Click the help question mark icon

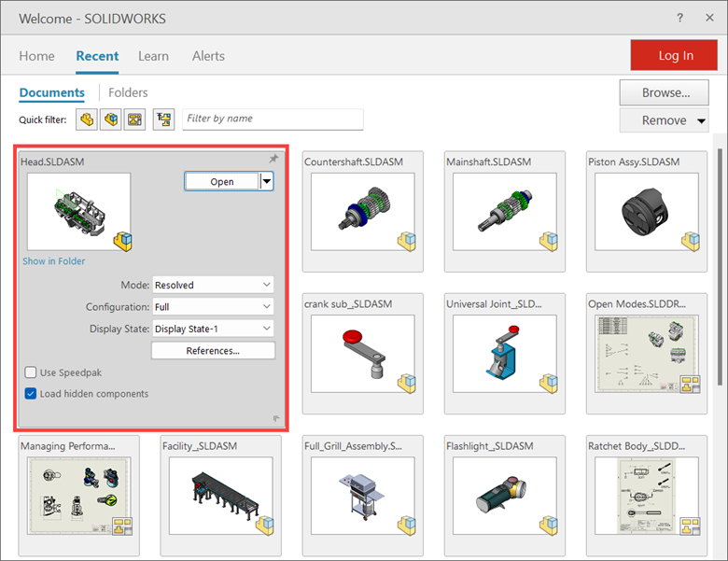click(x=679, y=18)
